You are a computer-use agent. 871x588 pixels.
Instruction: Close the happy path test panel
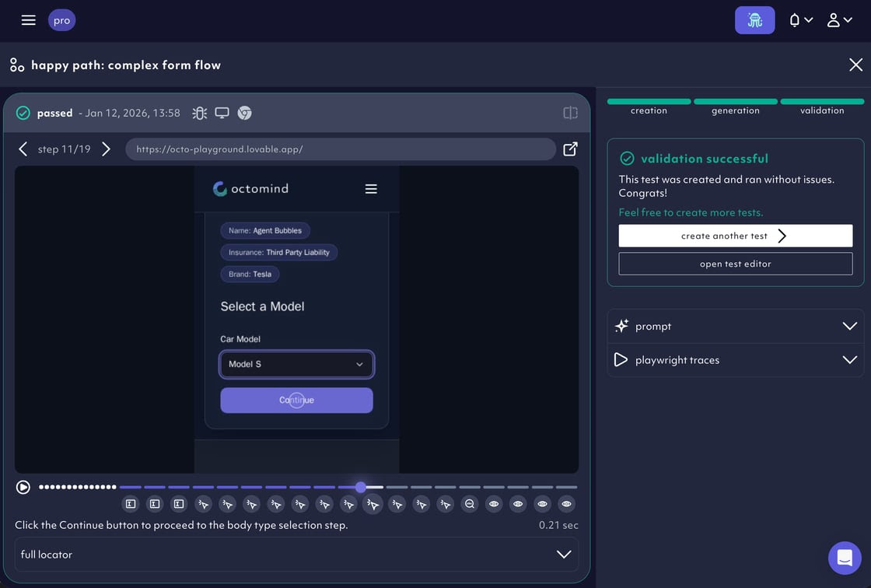(x=855, y=65)
